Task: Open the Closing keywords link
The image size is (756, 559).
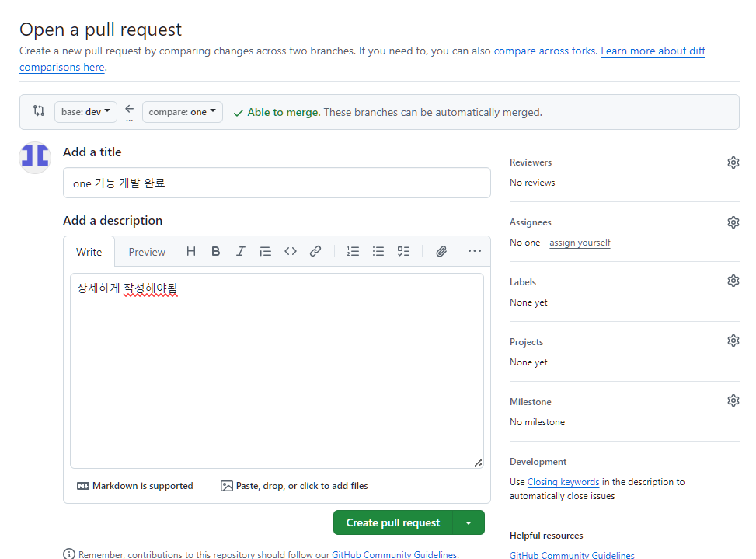Action: pos(563,482)
